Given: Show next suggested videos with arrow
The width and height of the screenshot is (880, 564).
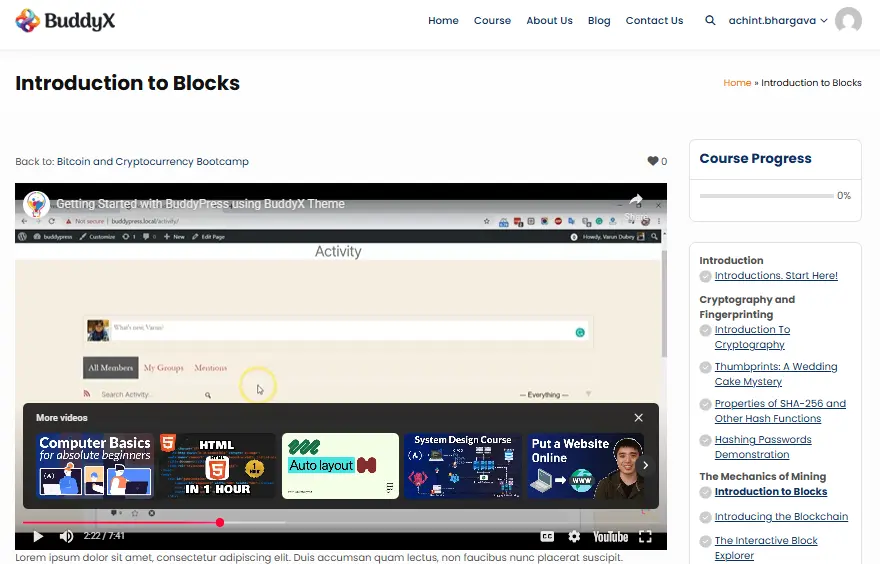Looking at the screenshot, I should coord(646,465).
